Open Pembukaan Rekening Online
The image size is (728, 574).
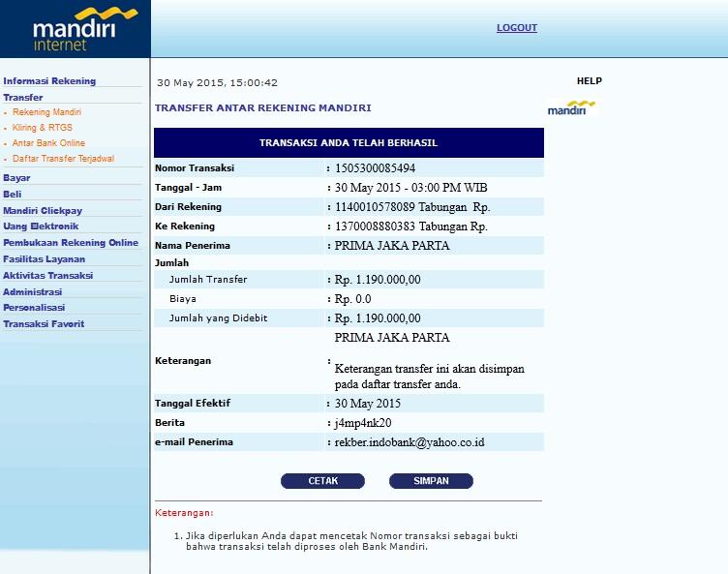click(71, 242)
